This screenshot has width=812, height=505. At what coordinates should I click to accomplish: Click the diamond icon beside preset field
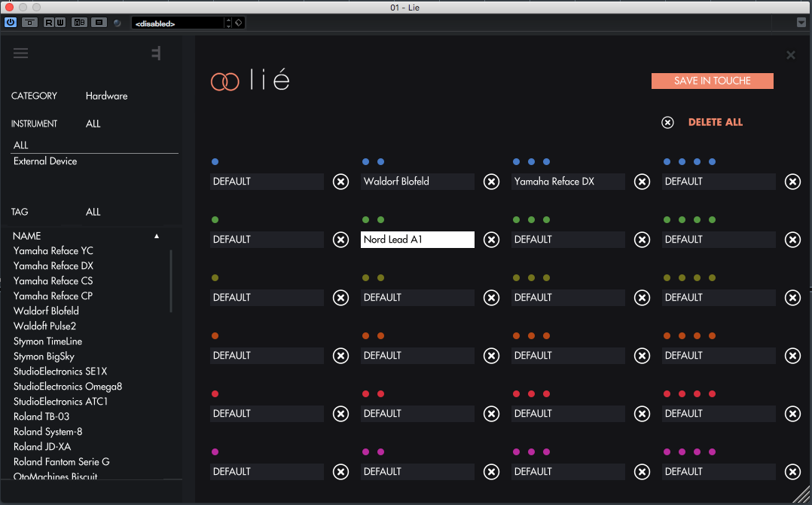(x=238, y=23)
